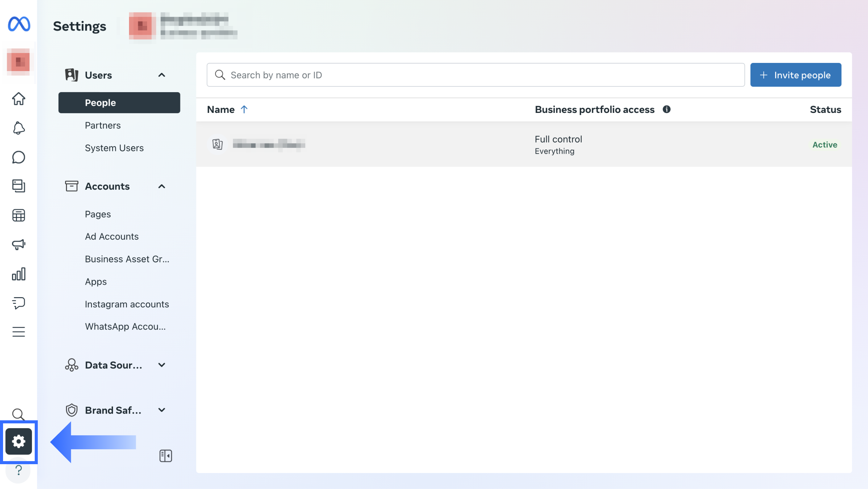Expand the Brand Safety section
The height and width of the screenshot is (489, 868).
tap(162, 410)
